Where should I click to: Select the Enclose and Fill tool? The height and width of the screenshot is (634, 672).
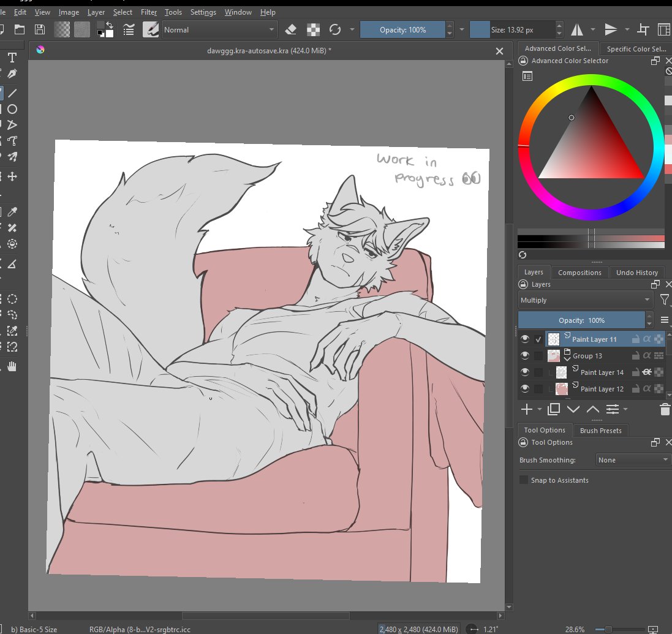click(12, 244)
